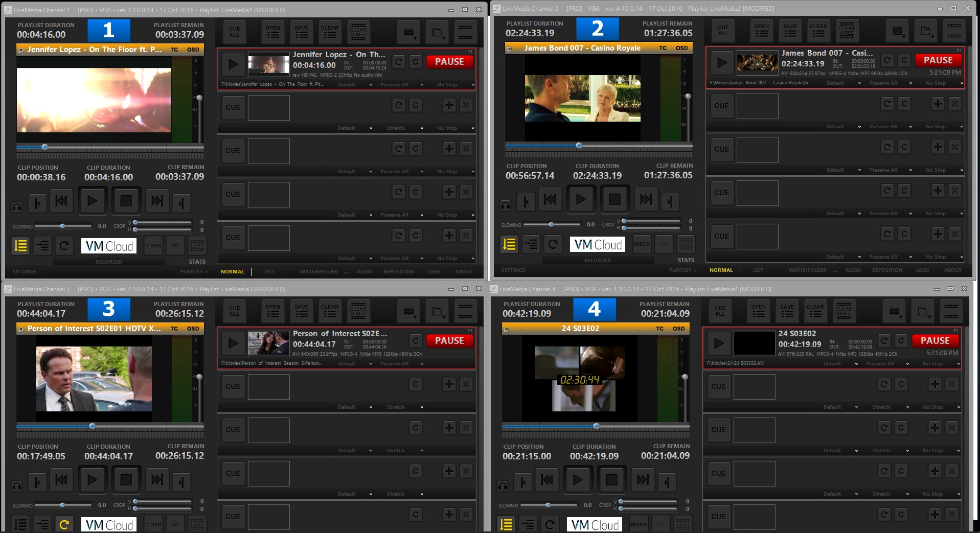Toggle TC display on Channel 2 preview
Viewport: 980px width, 533px height.
(x=663, y=48)
